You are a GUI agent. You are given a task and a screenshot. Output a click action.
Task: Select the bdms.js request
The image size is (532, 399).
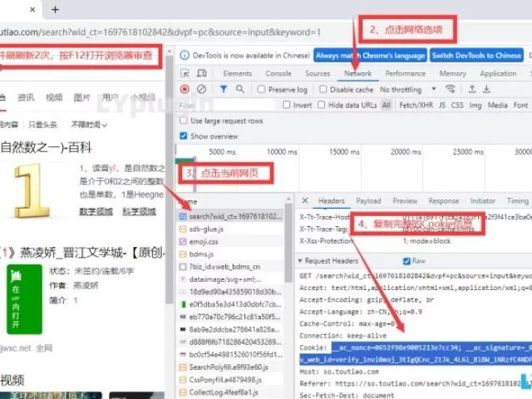click(230, 254)
